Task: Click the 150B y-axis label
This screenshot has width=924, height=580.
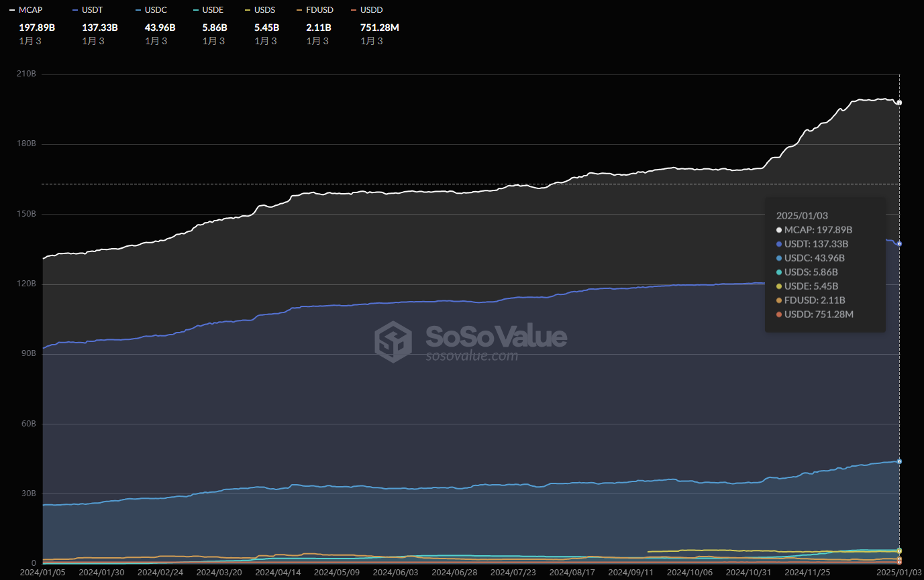Action: pos(25,214)
